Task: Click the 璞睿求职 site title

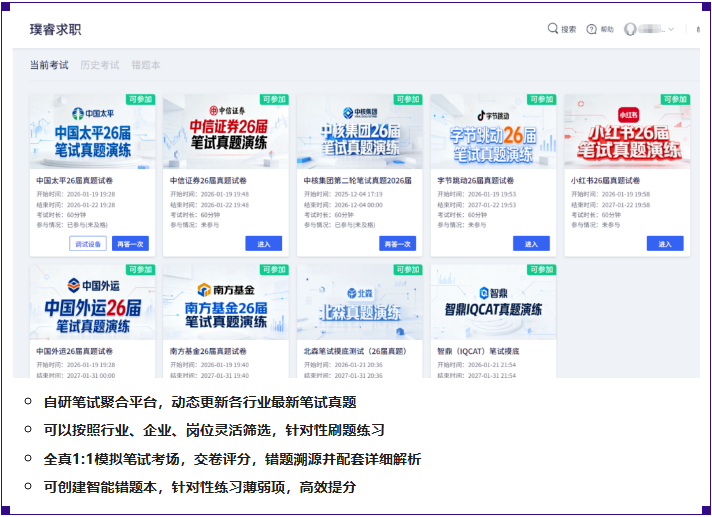Action: pyautogui.click(x=55, y=30)
